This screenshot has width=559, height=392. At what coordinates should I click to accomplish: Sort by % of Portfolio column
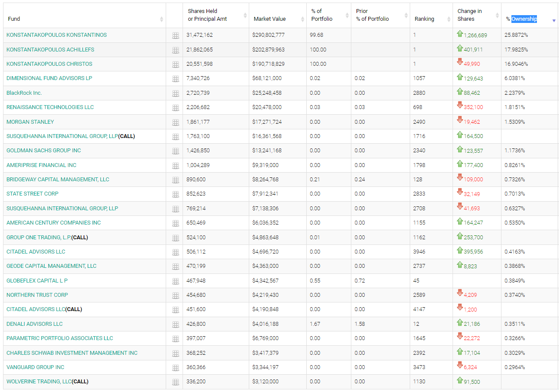[347, 15]
